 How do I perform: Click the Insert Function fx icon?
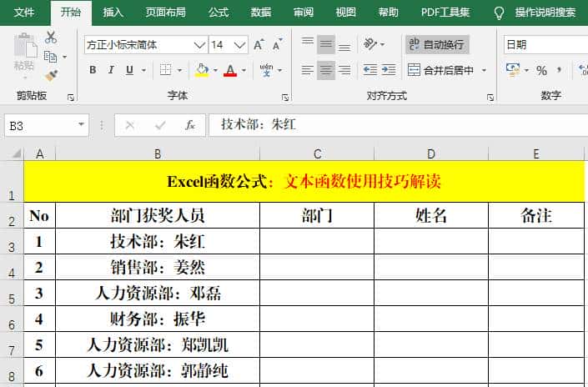(x=190, y=125)
